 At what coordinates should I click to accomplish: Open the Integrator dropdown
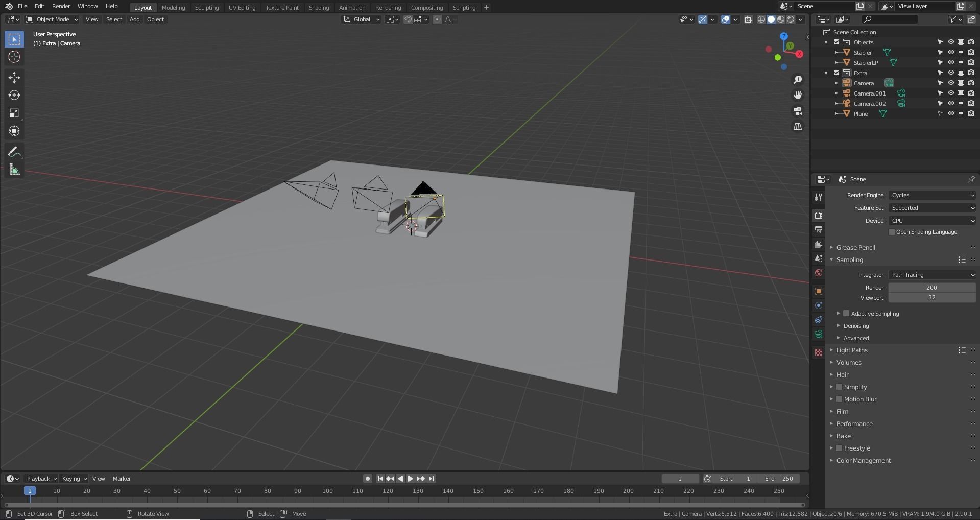tap(932, 275)
